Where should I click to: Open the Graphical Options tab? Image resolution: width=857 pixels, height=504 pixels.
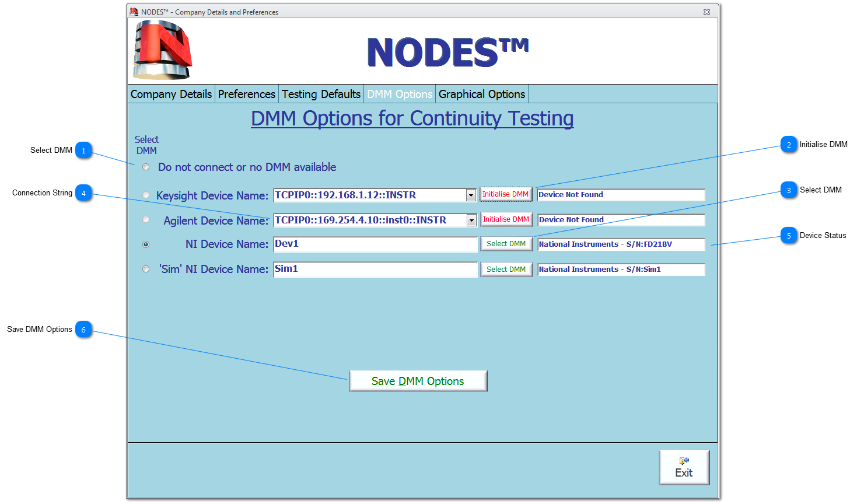coord(481,93)
